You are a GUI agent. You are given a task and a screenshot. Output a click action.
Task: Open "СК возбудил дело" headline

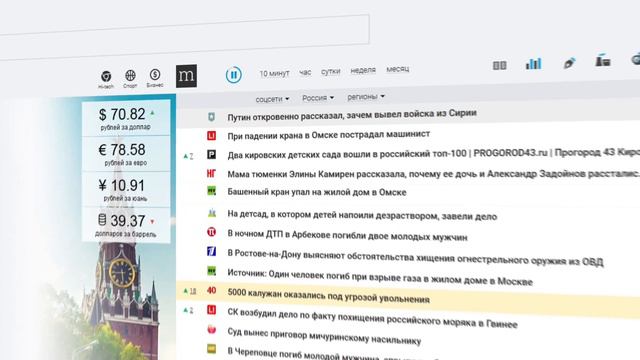pyautogui.click(x=372, y=318)
